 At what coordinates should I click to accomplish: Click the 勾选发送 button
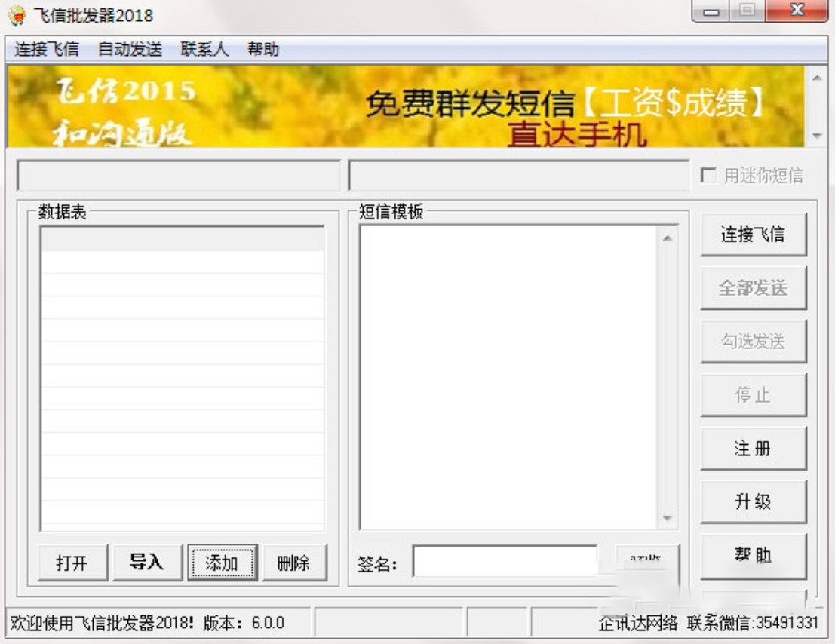click(x=753, y=341)
